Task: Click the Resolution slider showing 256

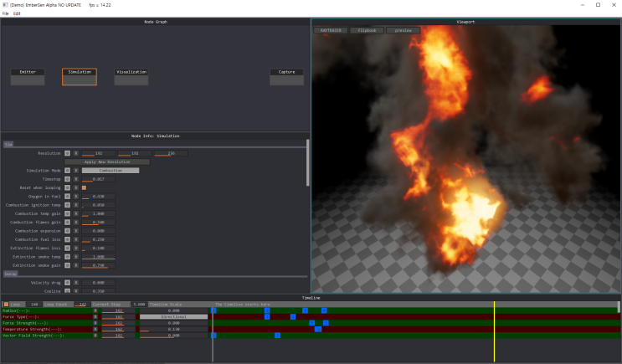Action: point(171,153)
